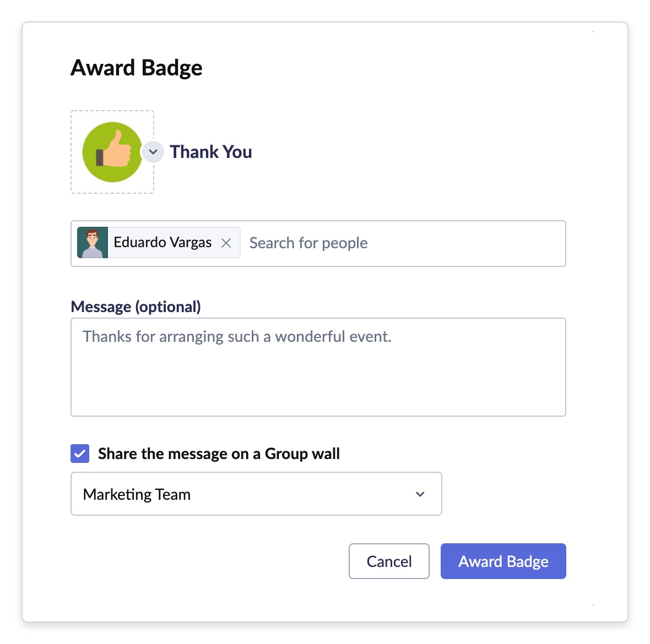The image size is (650, 644).
Task: Remove Eduardo Vargas using the X icon
Action: 226,243
